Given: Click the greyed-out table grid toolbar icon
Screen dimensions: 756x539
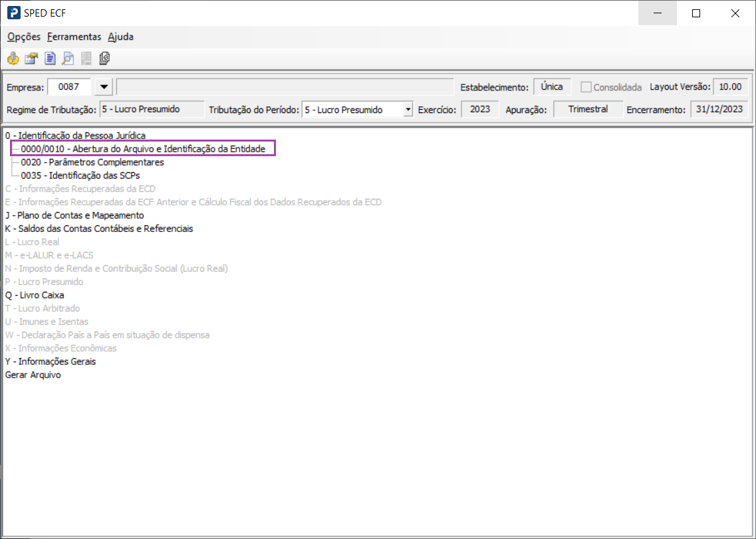Looking at the screenshot, I should (x=86, y=58).
